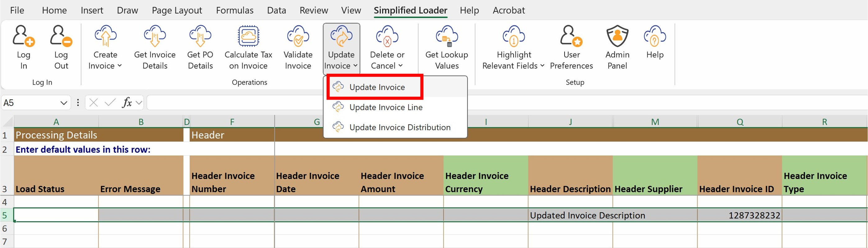
Task: Click the Load Status header cell
Action: click(x=56, y=176)
